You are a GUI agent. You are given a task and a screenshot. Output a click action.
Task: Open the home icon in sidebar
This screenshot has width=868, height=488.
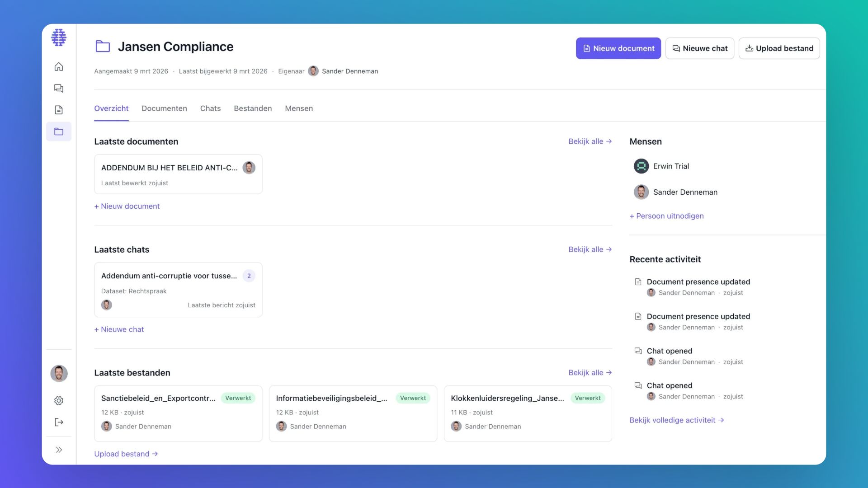(59, 67)
